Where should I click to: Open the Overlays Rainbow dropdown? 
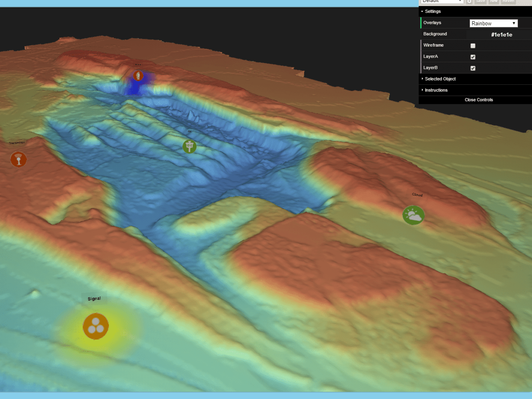[x=494, y=23]
